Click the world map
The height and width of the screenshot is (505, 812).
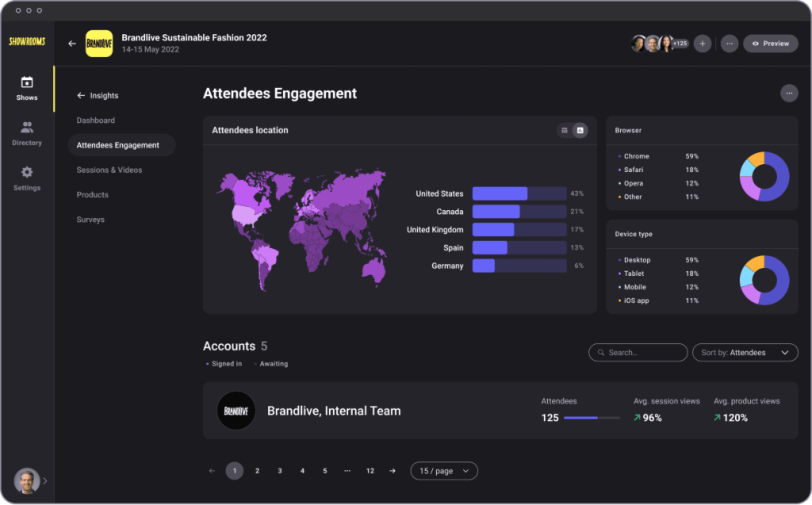pyautogui.click(x=302, y=229)
